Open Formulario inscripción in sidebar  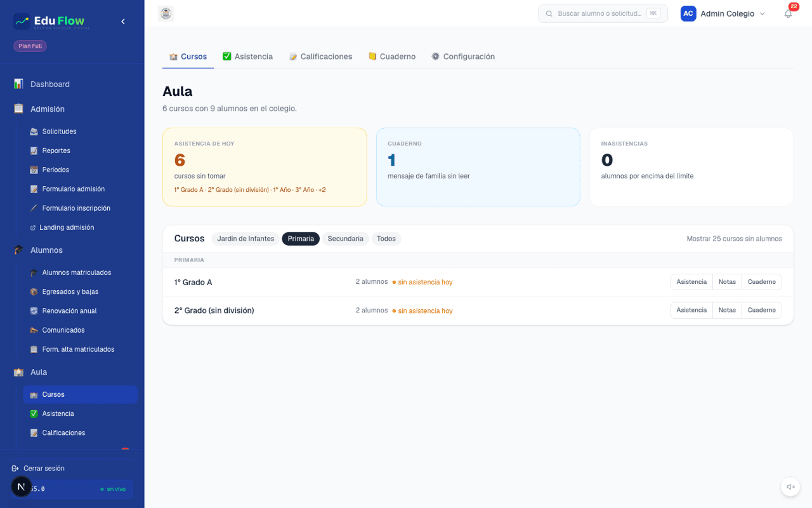(80, 208)
